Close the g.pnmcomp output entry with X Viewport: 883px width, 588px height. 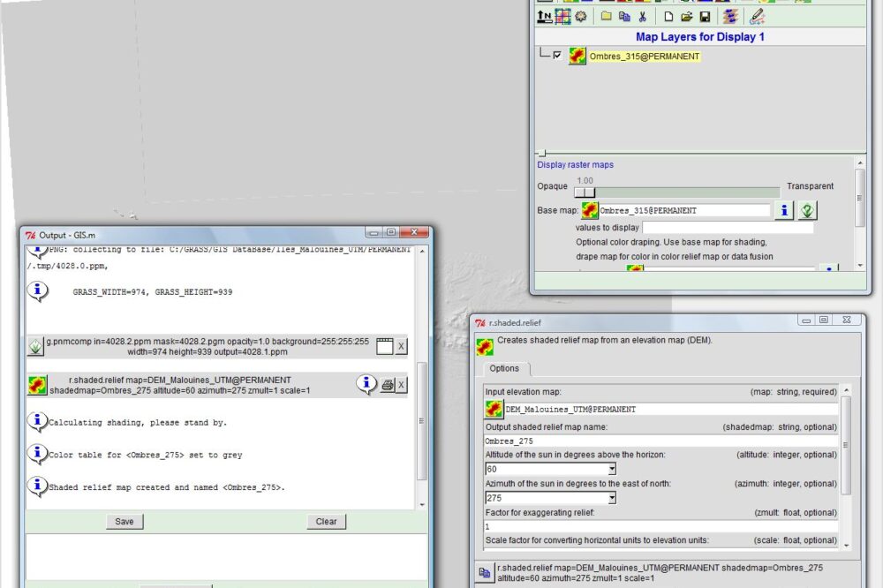[x=401, y=346]
